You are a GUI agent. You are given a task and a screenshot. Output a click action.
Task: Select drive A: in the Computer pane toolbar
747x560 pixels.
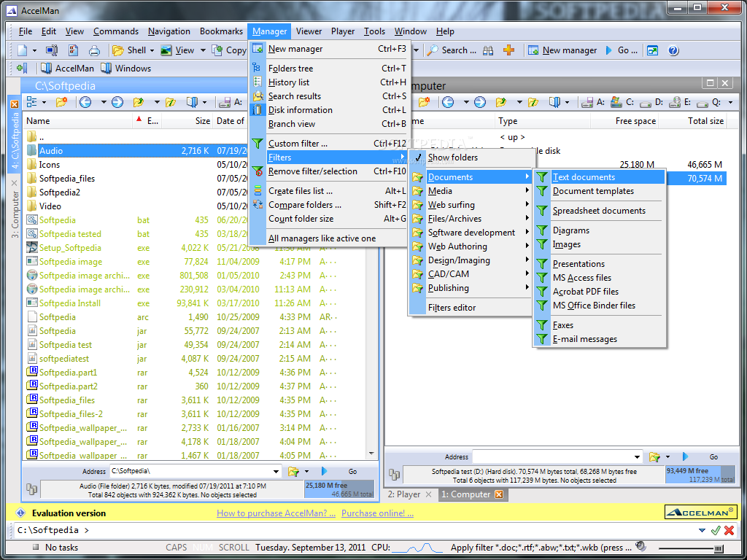pyautogui.click(x=594, y=102)
